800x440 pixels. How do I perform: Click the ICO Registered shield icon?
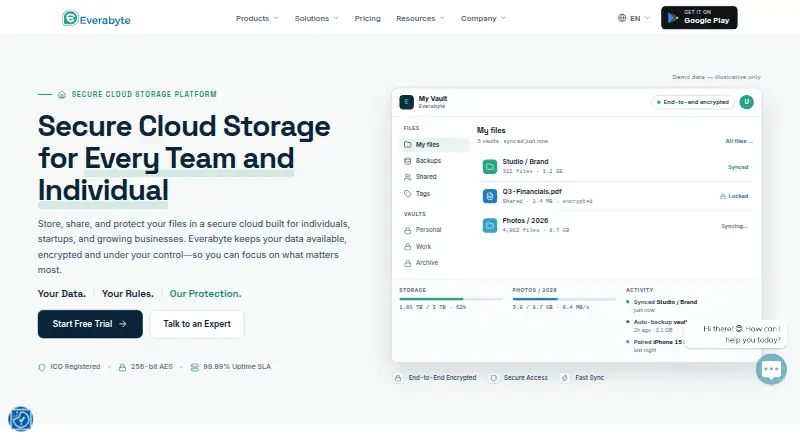pyautogui.click(x=42, y=367)
